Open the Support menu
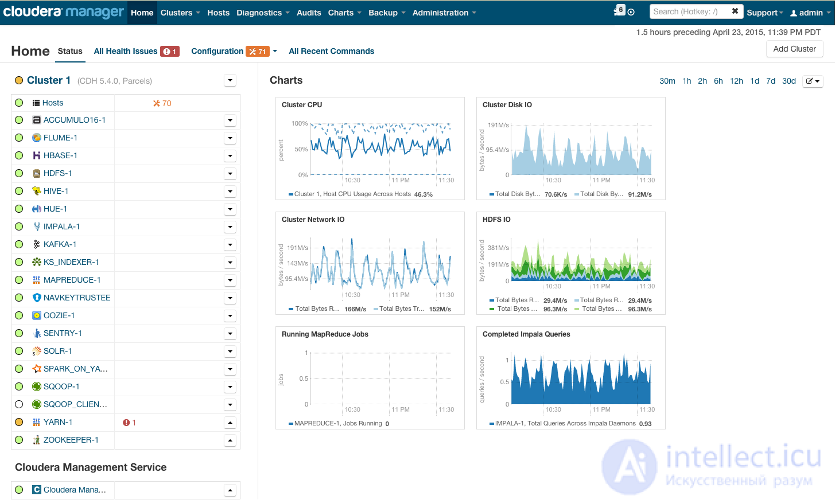 click(764, 13)
